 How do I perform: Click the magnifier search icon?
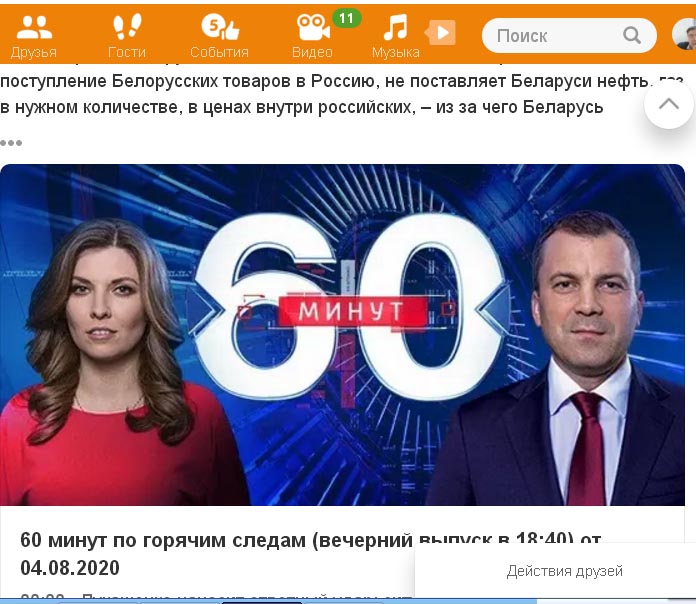coord(632,35)
